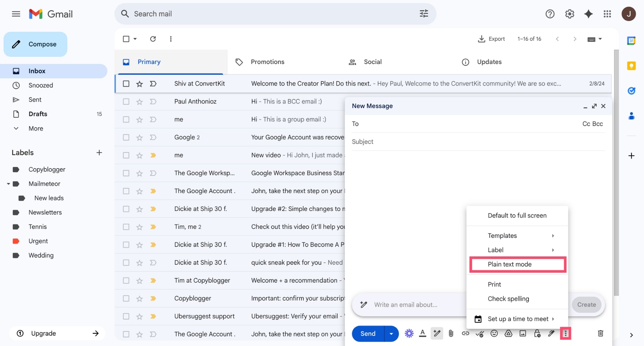Enable confidential mode for the email
644x346 pixels.
[537, 333]
